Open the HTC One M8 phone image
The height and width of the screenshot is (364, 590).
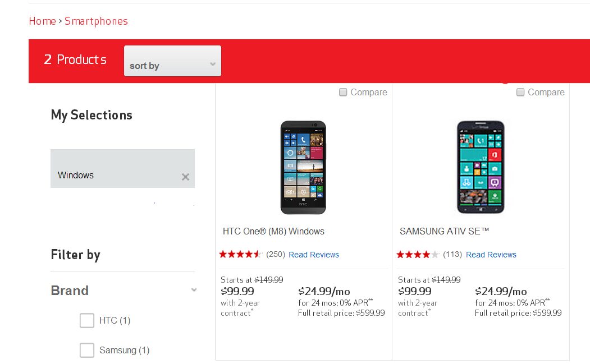(303, 167)
